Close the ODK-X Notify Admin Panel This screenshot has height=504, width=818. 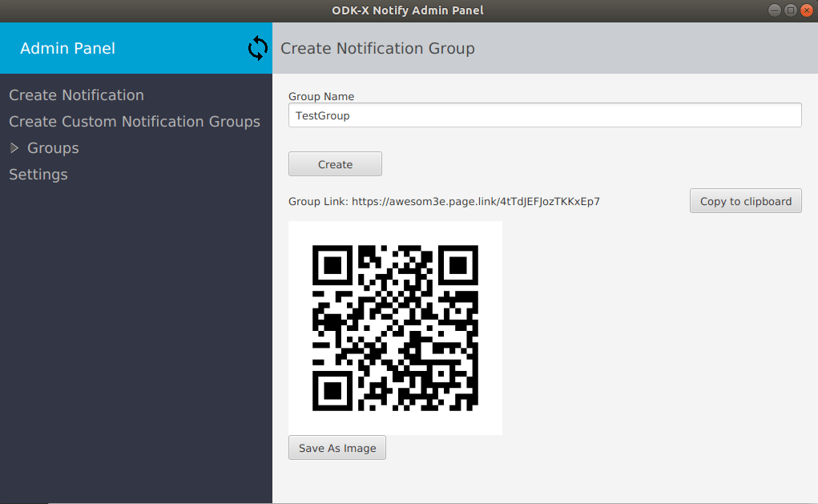coord(807,10)
